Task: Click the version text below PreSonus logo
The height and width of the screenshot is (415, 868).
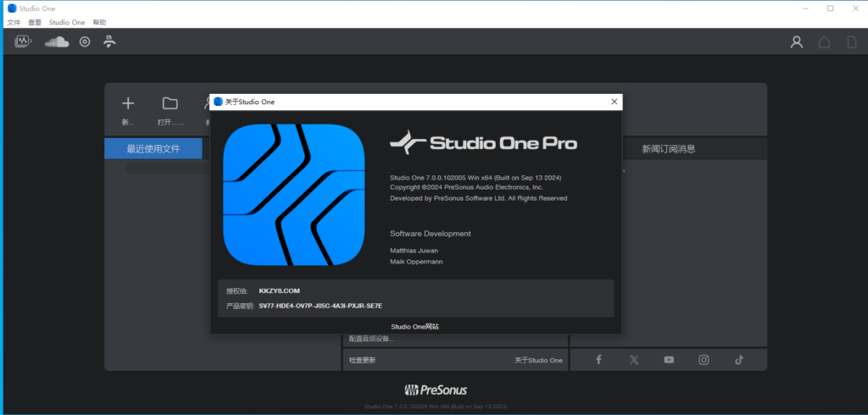Action: coord(435,407)
